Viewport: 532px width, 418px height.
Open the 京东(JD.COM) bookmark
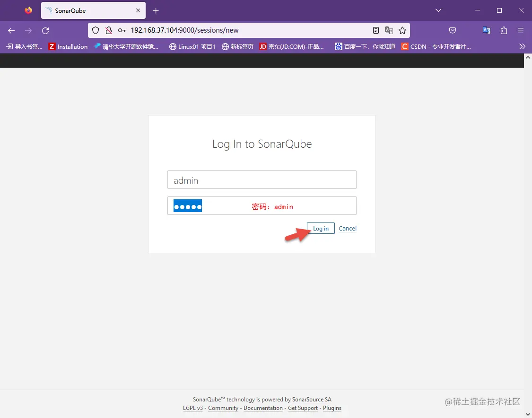291,46
